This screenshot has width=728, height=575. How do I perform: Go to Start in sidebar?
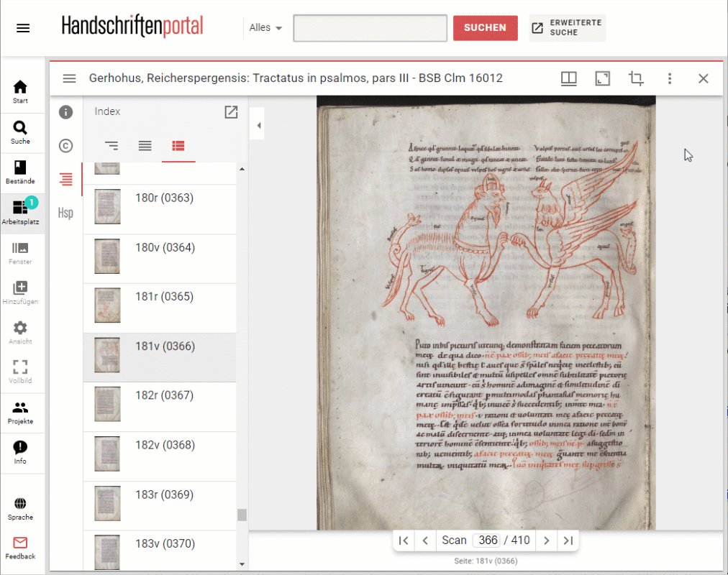pos(20,92)
